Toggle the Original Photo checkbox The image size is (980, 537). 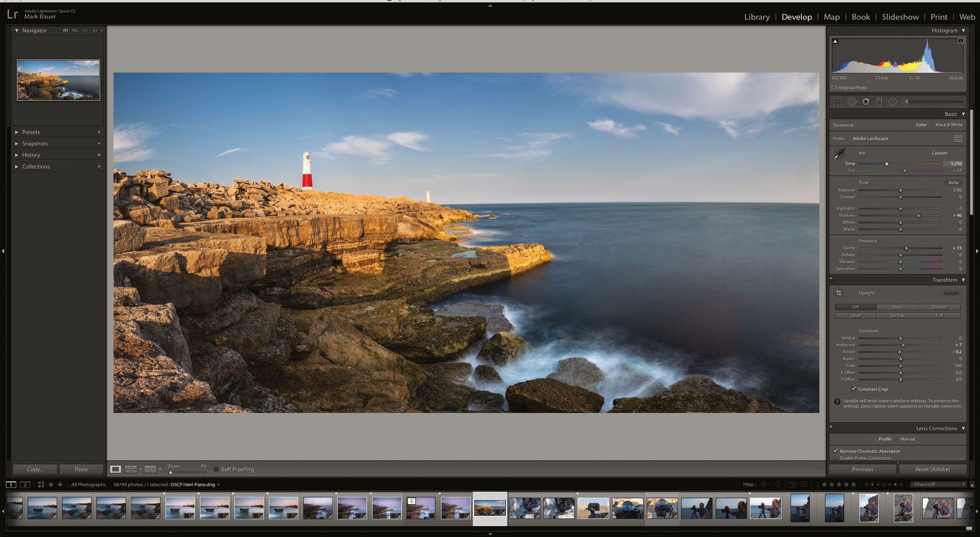(x=834, y=88)
